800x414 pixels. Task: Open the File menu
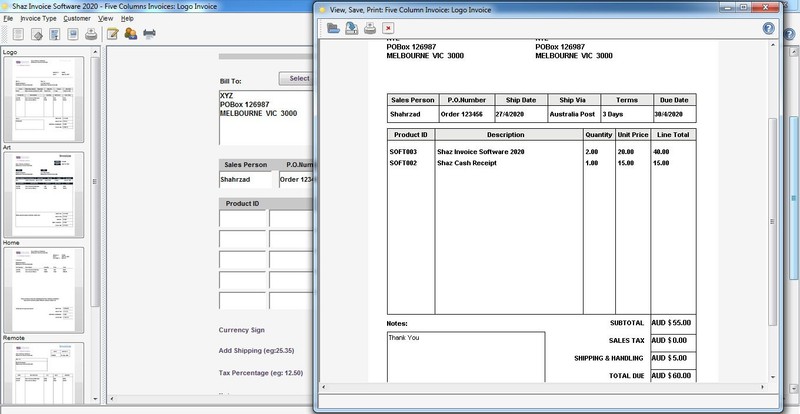click(8, 18)
